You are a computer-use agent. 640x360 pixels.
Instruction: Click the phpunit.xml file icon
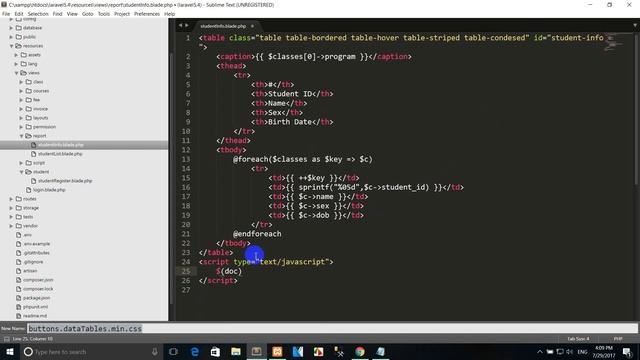coord(18,307)
